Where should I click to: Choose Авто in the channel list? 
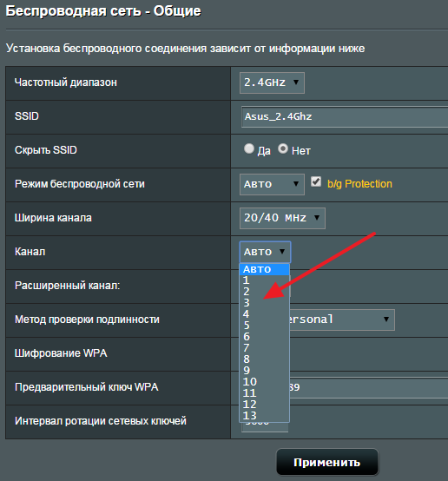264,269
